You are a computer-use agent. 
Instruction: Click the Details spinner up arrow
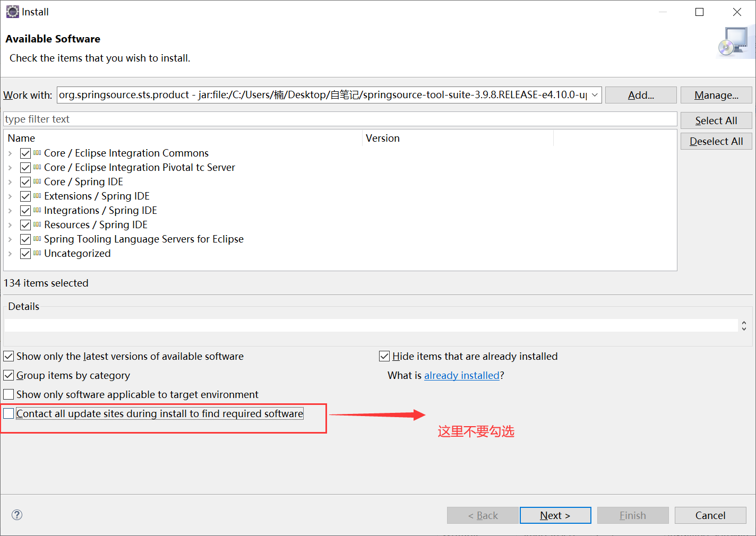(744, 323)
